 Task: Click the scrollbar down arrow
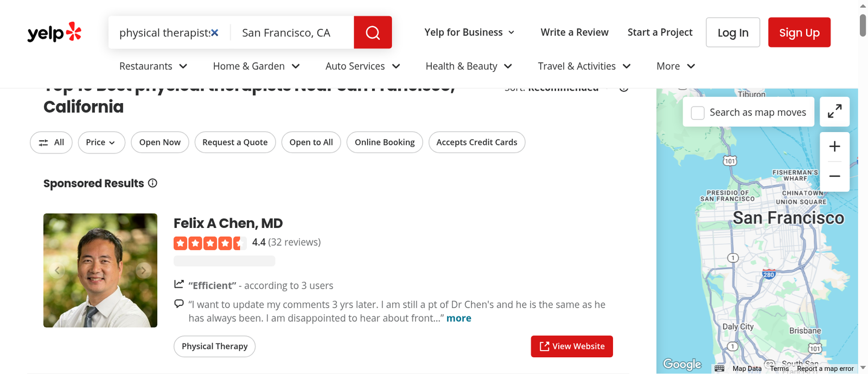pos(863,368)
